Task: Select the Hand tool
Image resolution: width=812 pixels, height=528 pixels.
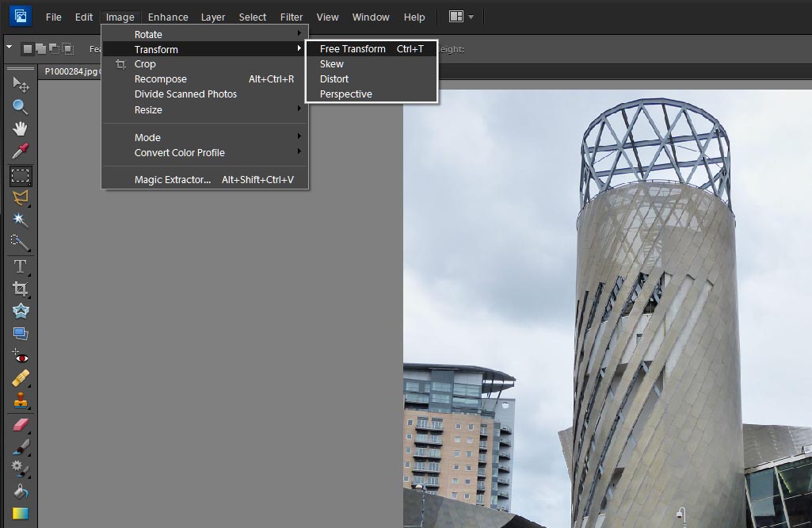Action: (21, 129)
